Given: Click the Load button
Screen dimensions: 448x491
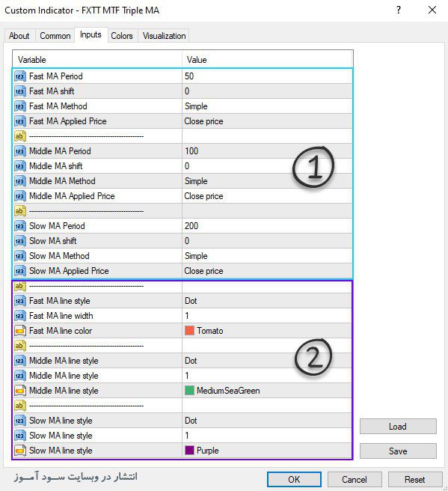Looking at the screenshot, I should [x=398, y=427].
